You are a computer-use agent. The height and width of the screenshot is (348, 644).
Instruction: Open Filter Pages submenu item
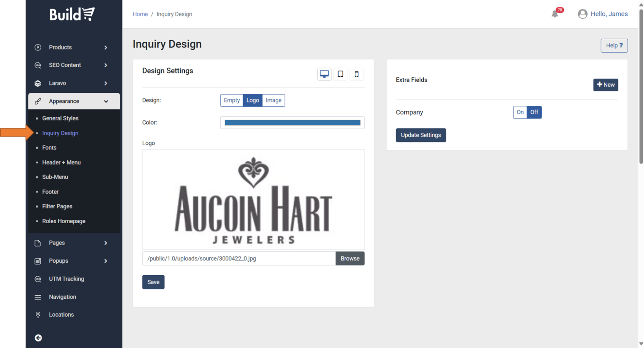click(57, 206)
